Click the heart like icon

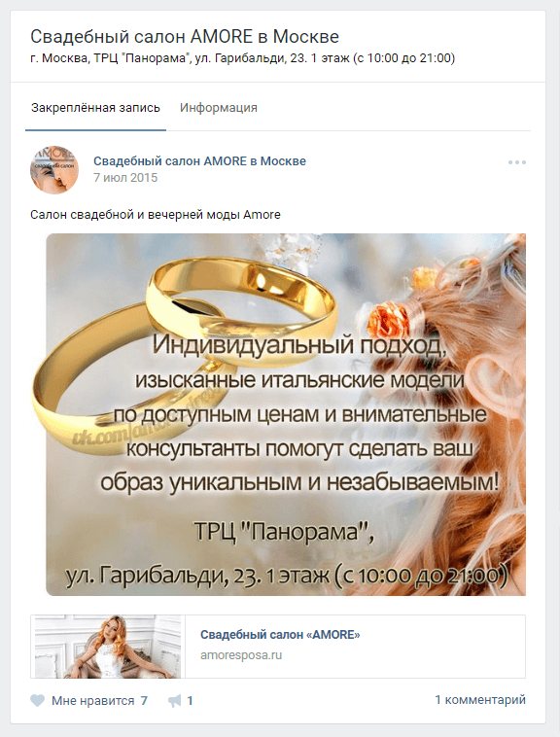37,700
